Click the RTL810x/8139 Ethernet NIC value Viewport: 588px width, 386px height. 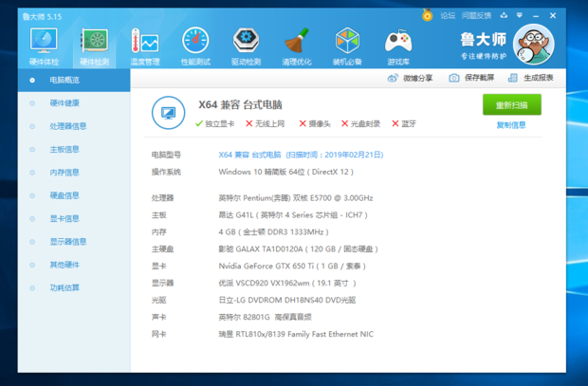coord(296,334)
